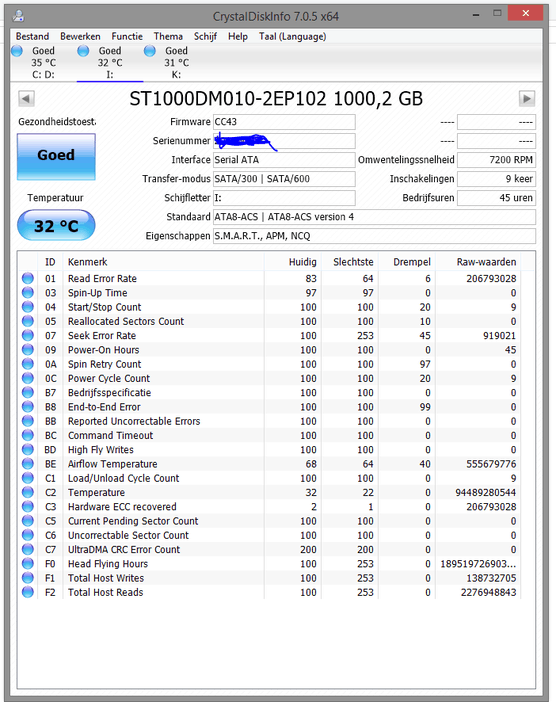The width and height of the screenshot is (556, 702).
Task: Click status icon of Read Error Rate row
Action: click(x=28, y=278)
